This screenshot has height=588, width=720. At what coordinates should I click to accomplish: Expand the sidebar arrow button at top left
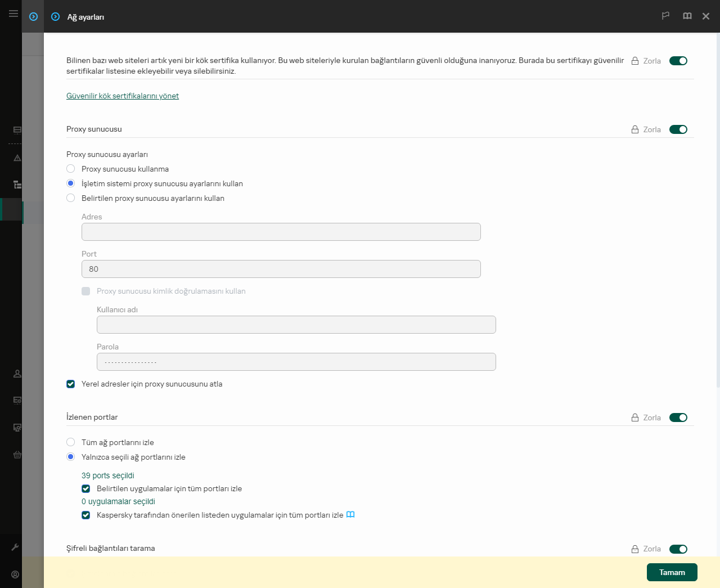pyautogui.click(x=33, y=17)
